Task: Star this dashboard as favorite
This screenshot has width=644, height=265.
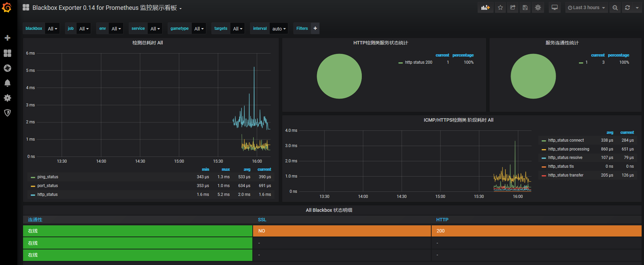Action: [x=500, y=7]
